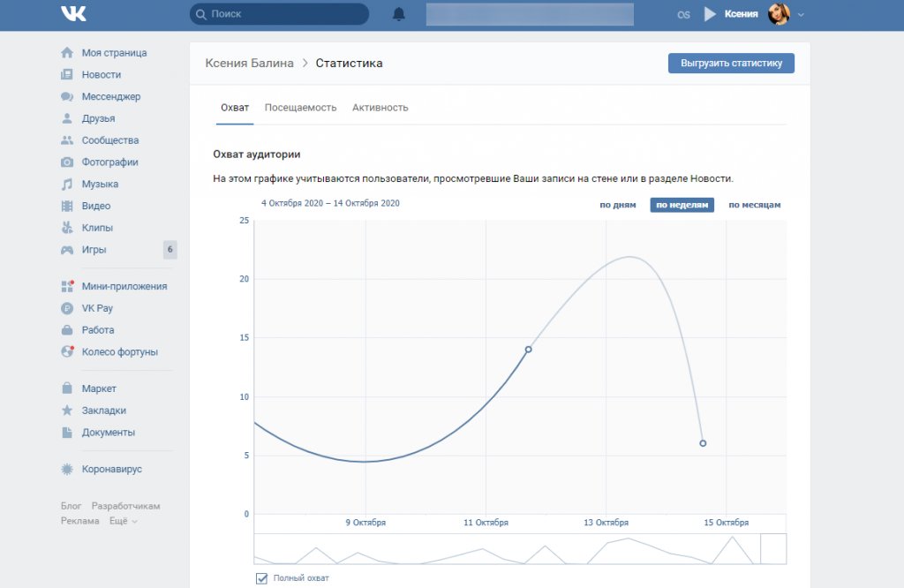
Task: Switch to the Активность tab
Action: click(x=380, y=108)
